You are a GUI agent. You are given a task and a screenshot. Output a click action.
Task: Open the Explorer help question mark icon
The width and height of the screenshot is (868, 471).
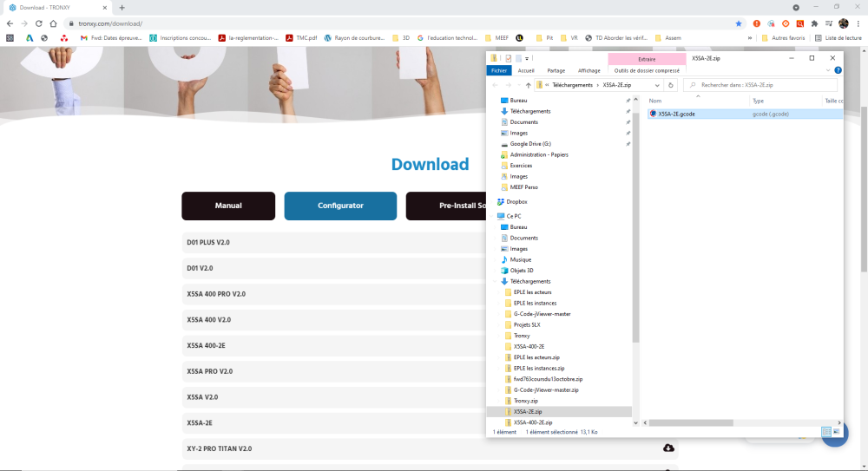coord(838,70)
